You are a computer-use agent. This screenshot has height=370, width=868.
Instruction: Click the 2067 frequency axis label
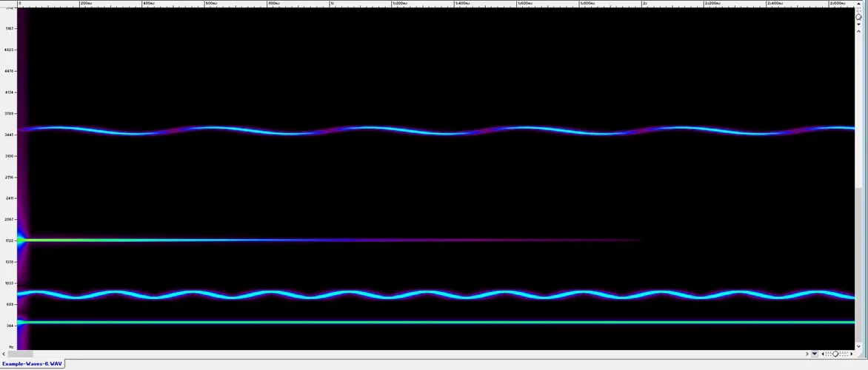click(x=9, y=220)
